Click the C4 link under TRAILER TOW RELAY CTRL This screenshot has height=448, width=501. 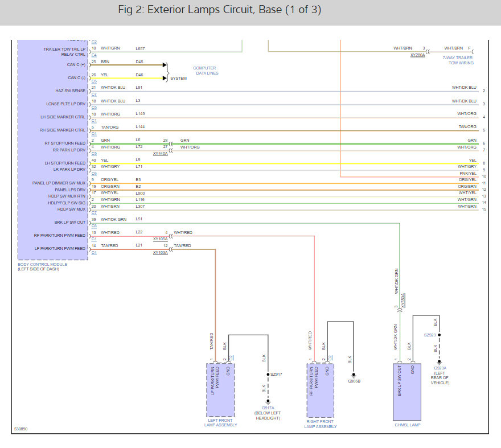tap(94, 55)
